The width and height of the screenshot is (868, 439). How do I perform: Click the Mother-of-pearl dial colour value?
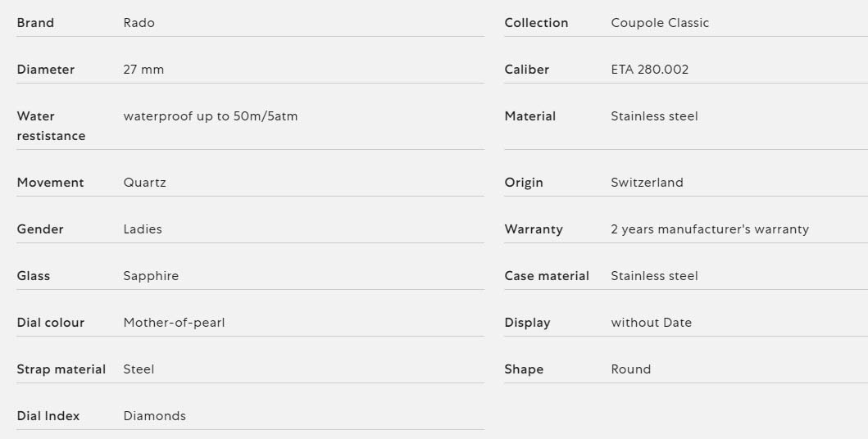click(174, 323)
